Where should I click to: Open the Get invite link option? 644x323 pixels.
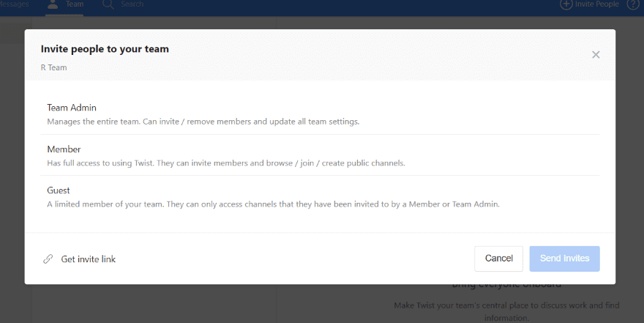point(88,259)
